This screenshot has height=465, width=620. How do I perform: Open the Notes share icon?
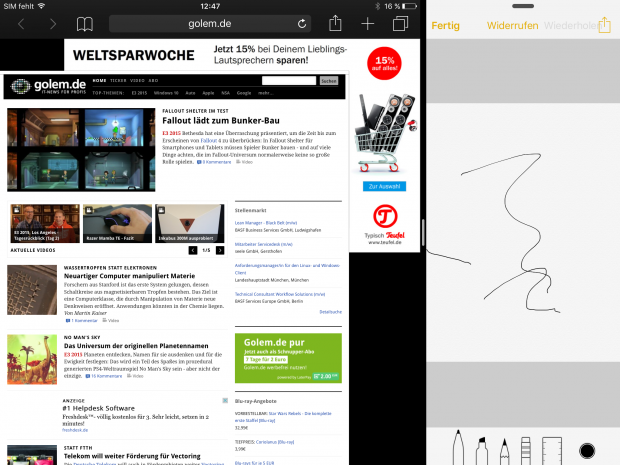pos(604,25)
